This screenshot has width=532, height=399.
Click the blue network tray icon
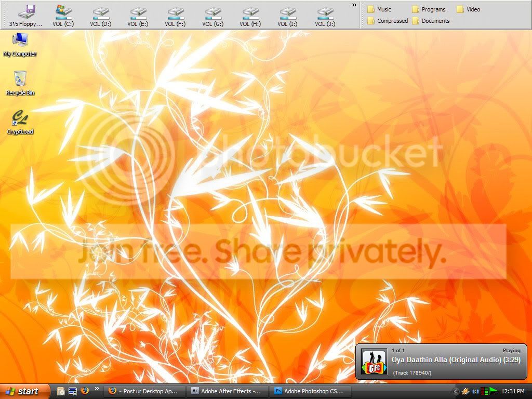tap(475, 392)
